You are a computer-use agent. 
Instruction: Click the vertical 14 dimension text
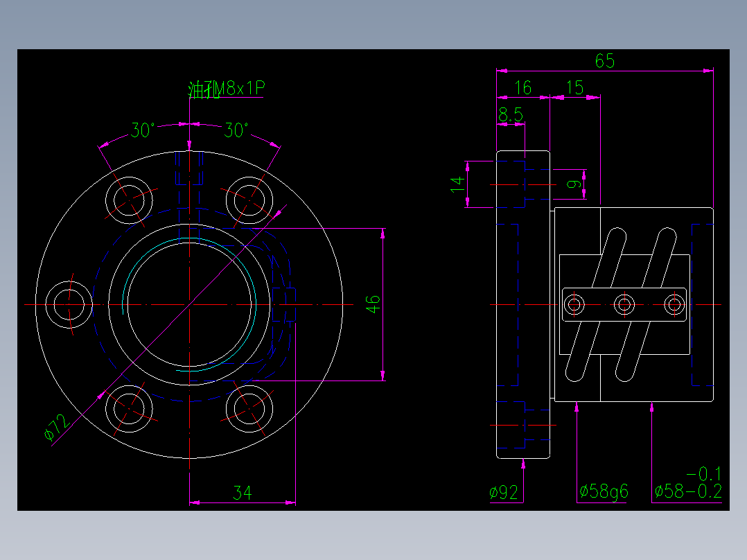pyautogui.click(x=457, y=184)
